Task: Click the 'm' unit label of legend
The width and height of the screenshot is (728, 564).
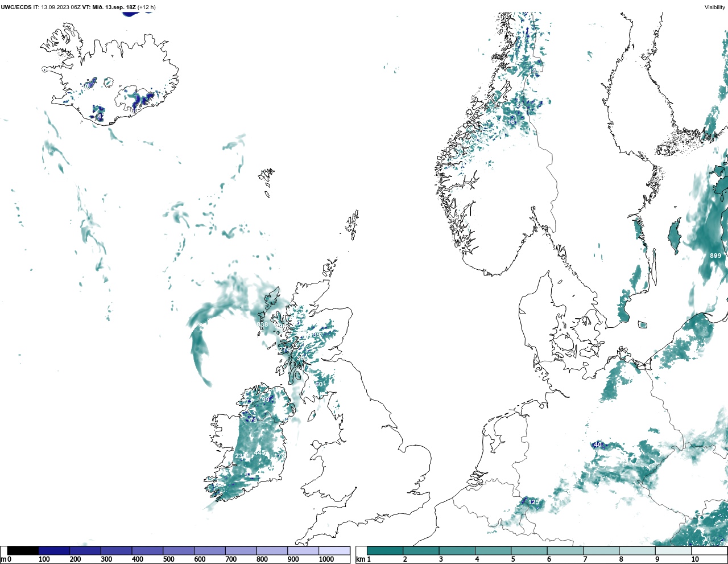Action: click(x=3, y=560)
